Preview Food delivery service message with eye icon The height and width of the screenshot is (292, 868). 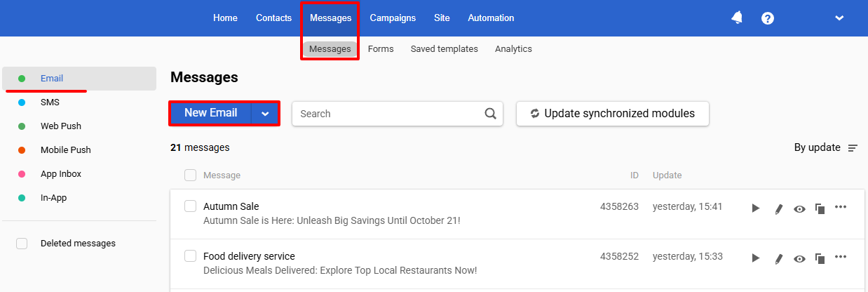pyautogui.click(x=799, y=258)
